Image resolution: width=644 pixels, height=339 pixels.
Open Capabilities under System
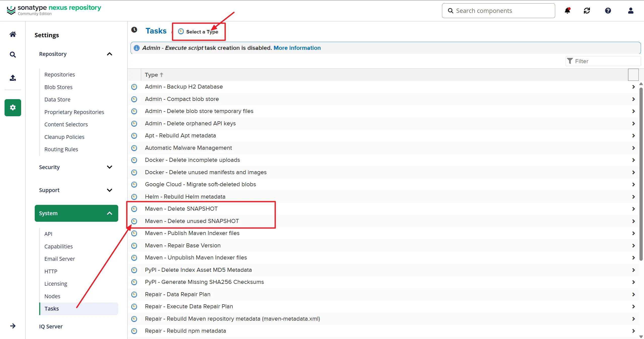(x=59, y=246)
